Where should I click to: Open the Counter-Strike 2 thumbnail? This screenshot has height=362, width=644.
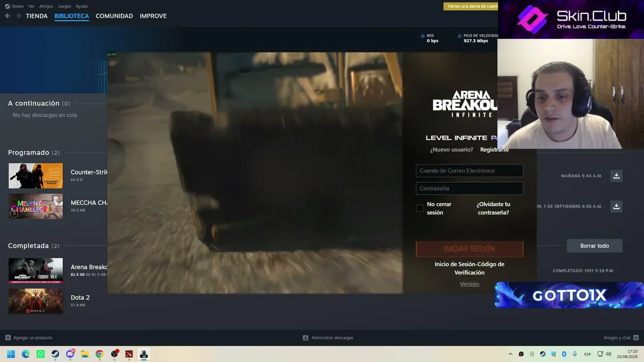click(x=36, y=175)
